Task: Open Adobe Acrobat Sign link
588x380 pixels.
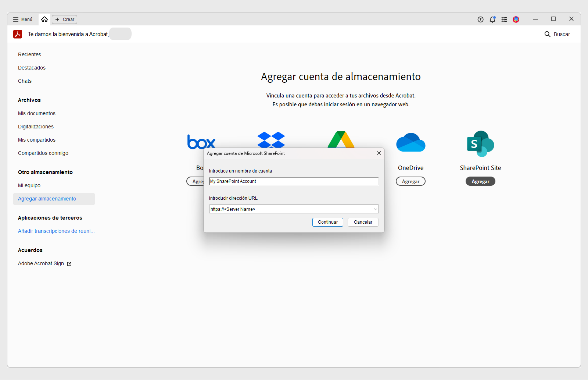Action: [x=42, y=263]
